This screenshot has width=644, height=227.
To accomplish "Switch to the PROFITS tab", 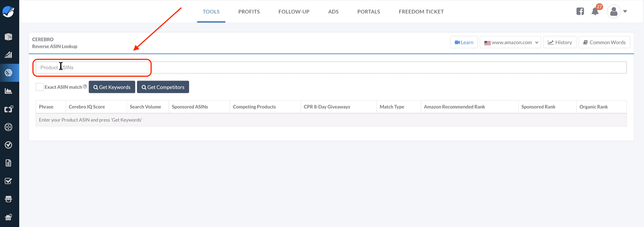I will point(249,11).
